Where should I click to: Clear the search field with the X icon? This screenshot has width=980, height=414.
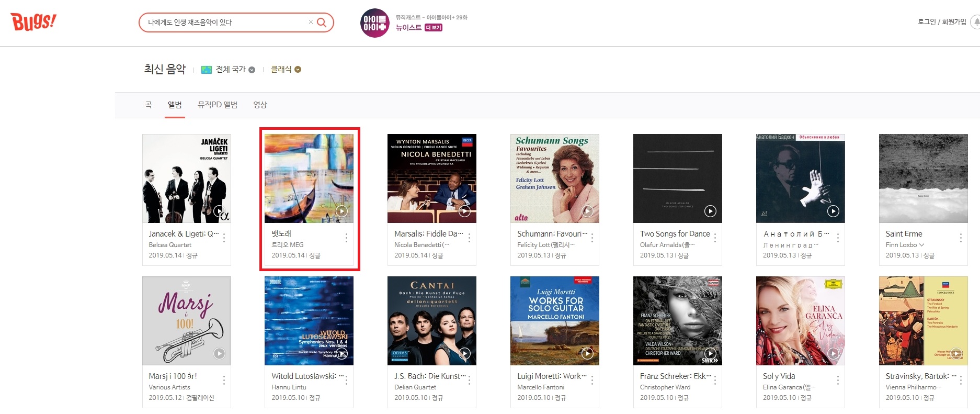point(311,22)
